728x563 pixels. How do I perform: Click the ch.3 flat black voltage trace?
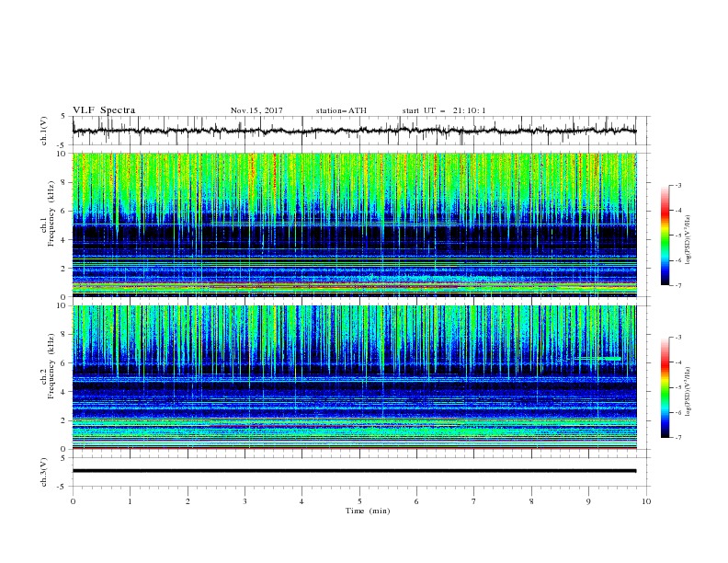(354, 471)
